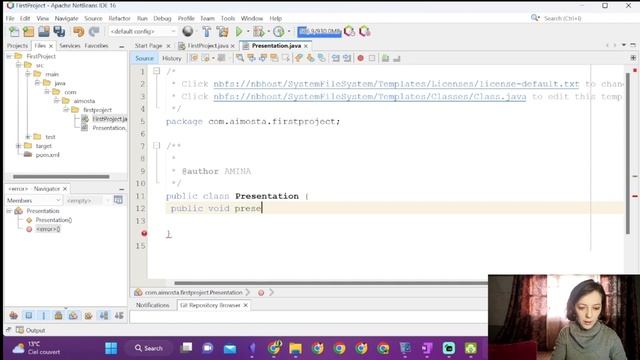Click the Find Next Occurrence icon
This screenshot has width=640, height=360.
(x=263, y=58)
